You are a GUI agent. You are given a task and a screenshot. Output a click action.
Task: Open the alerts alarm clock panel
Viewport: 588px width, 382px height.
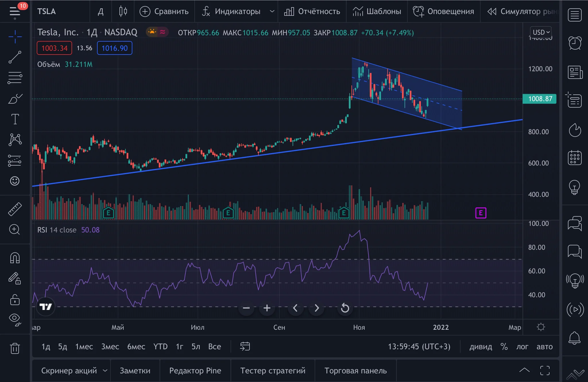[575, 43]
